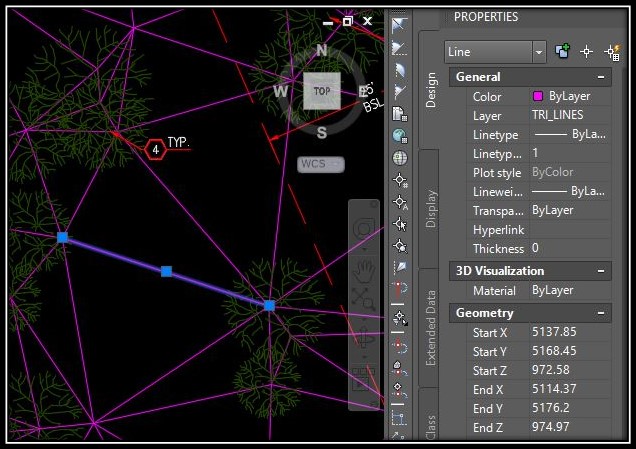Click the Toggle PICKADD icon in Properties
Screen dimensions: 636x449
point(563,52)
